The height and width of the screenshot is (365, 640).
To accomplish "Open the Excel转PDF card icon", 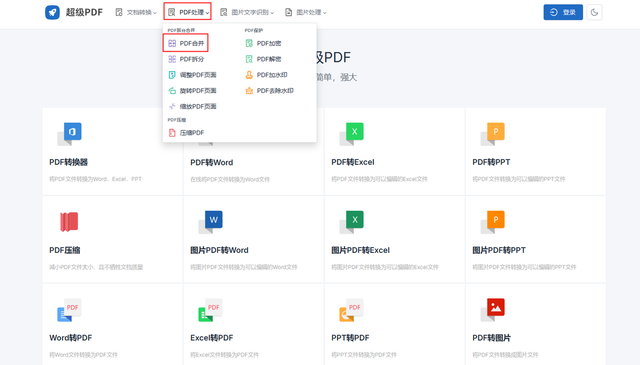I will pyautogui.click(x=211, y=310).
